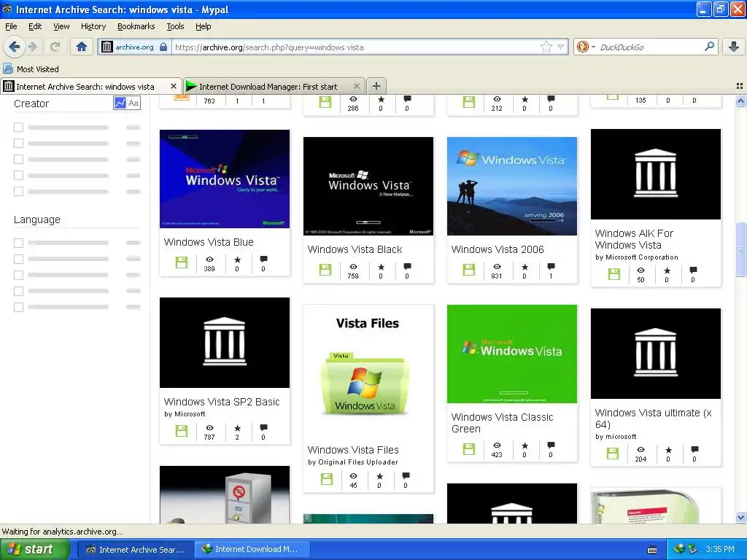Click the search magnifier icon
The height and width of the screenshot is (560, 747).
709,47
